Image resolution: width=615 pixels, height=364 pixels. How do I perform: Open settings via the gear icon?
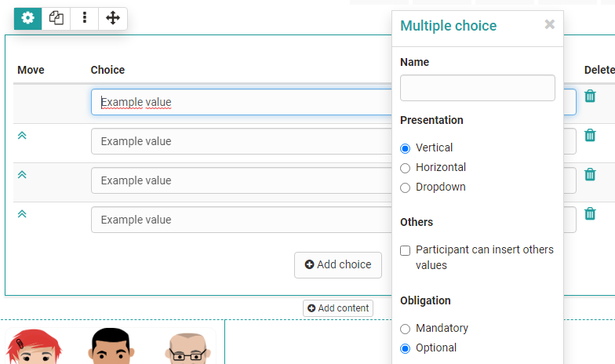click(x=28, y=19)
